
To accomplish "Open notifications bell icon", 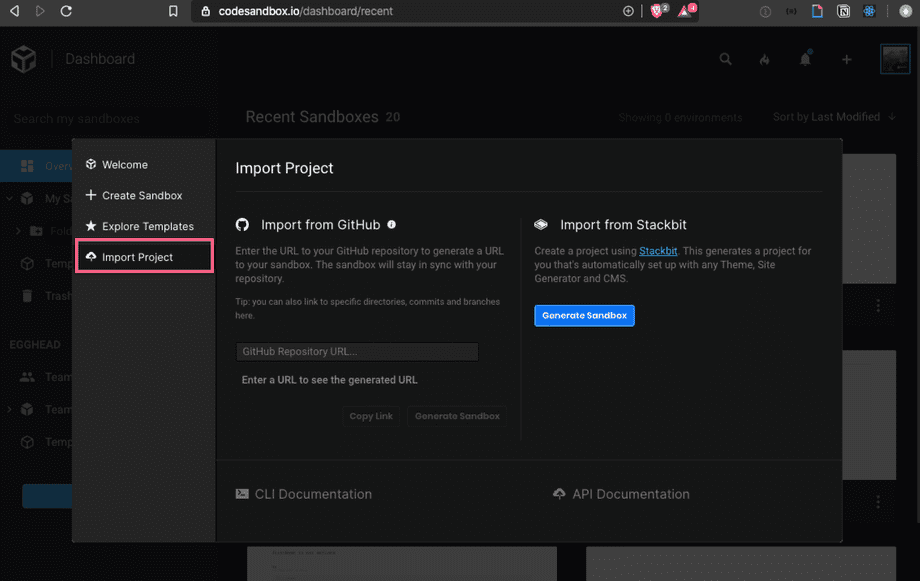I will (x=805, y=59).
